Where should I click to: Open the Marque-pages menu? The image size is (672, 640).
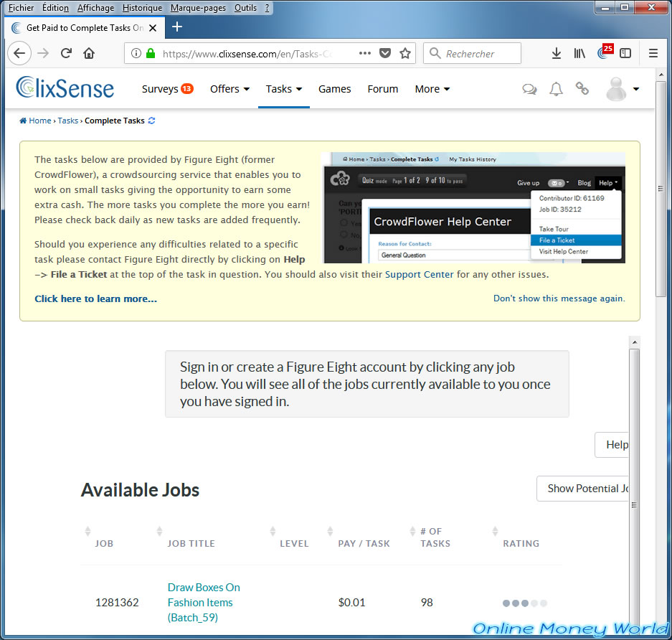pyautogui.click(x=198, y=8)
